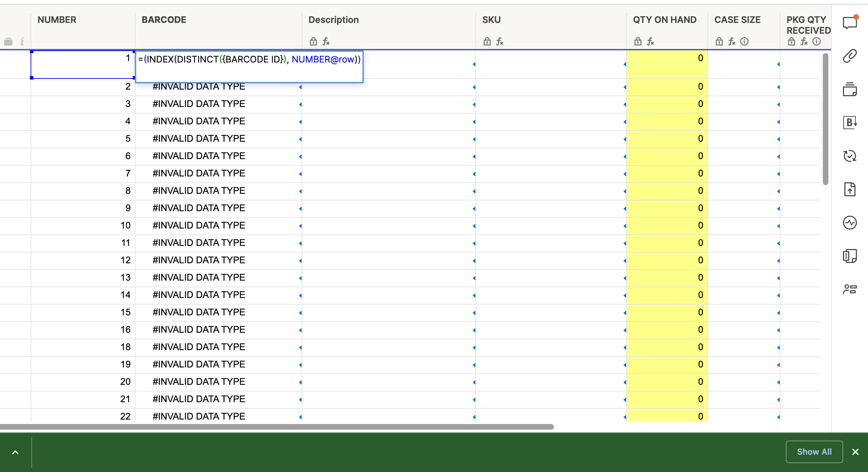
Task: Select CASE SIZE cell in row 13
Action: point(744,278)
